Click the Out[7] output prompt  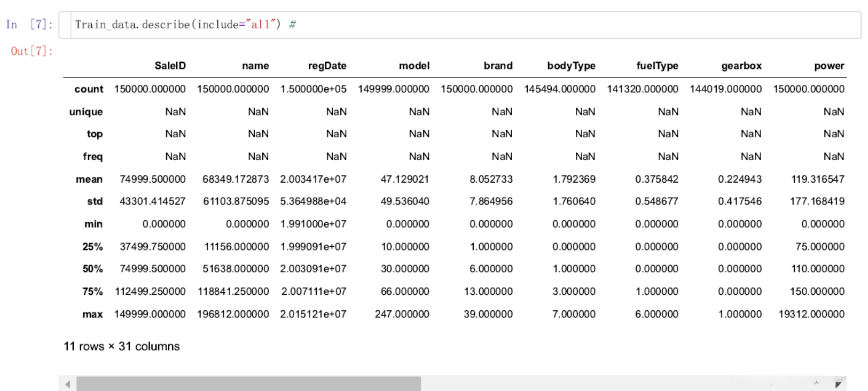coord(32,51)
